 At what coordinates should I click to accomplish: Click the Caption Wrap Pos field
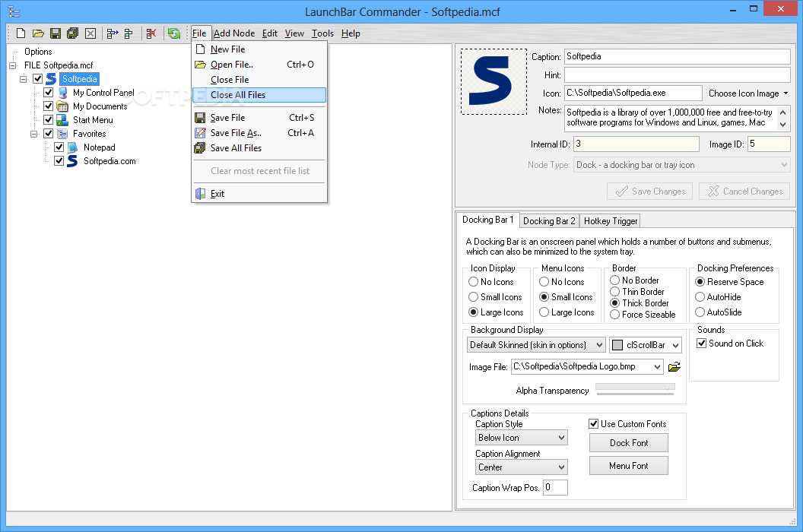(x=555, y=487)
